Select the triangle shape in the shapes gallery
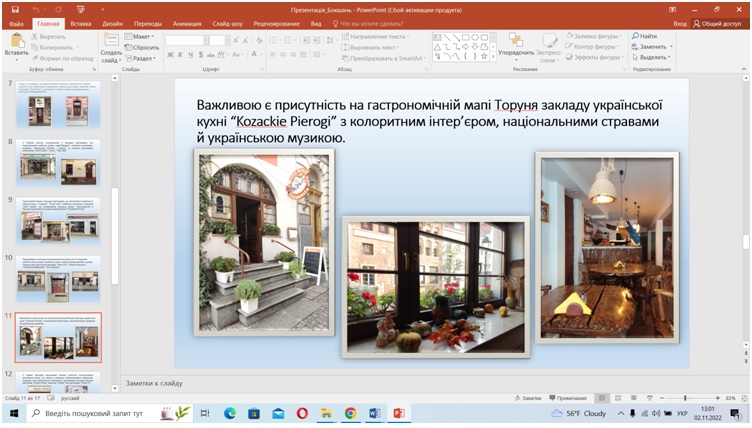752x428 pixels. point(437,47)
